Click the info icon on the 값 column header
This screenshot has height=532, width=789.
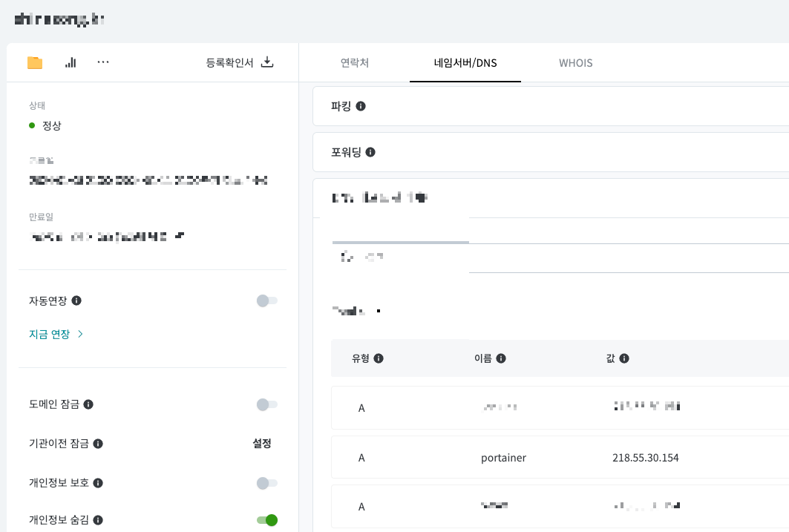click(x=623, y=358)
